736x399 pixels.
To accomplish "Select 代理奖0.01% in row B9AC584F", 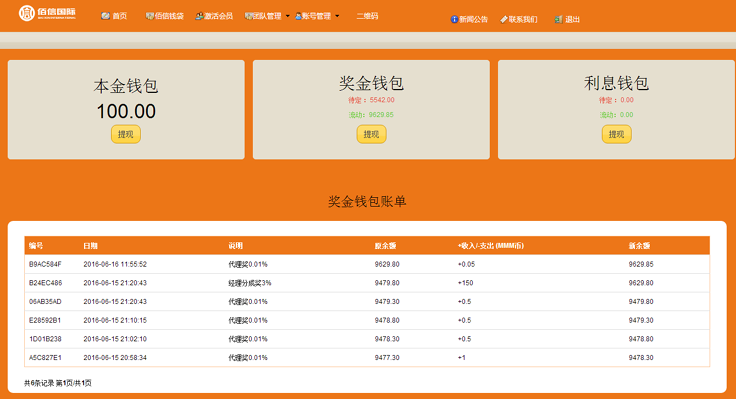I will click(x=248, y=264).
